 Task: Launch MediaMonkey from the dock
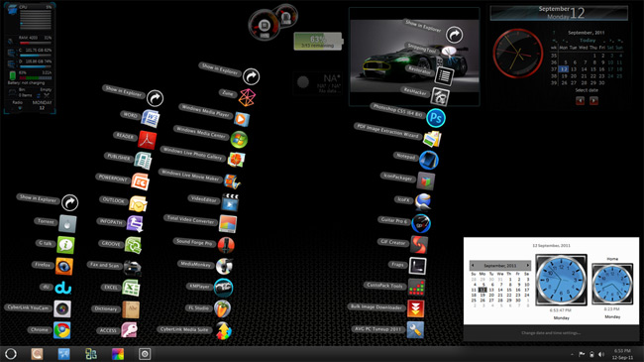click(225, 266)
